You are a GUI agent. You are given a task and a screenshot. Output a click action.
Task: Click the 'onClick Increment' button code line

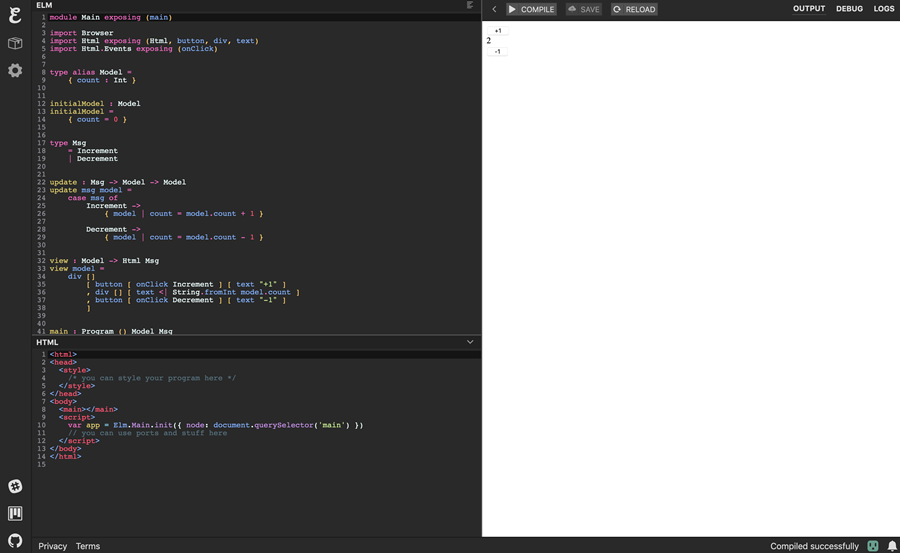tap(186, 284)
